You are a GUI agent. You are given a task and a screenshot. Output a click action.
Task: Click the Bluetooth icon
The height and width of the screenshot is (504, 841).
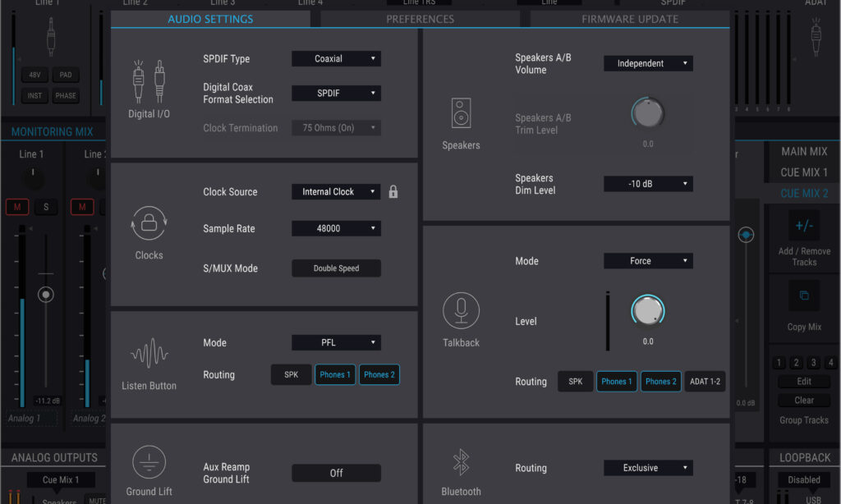pyautogui.click(x=461, y=462)
